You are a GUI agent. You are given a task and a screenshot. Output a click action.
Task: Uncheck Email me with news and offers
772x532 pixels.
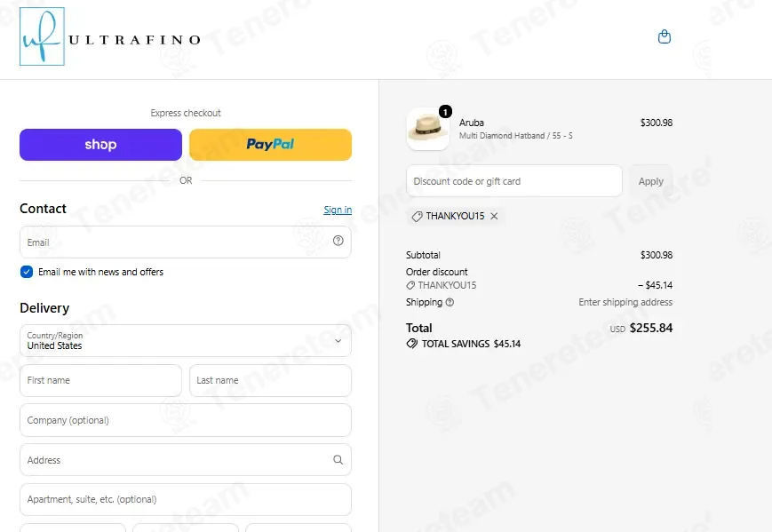[x=27, y=272]
